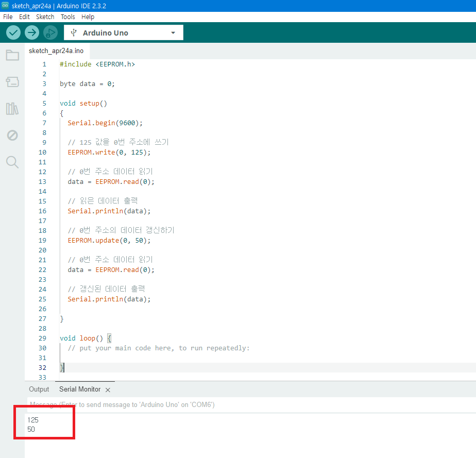Click the Serial.begin(9600); line
The image size is (476, 458).
pyautogui.click(x=105, y=123)
